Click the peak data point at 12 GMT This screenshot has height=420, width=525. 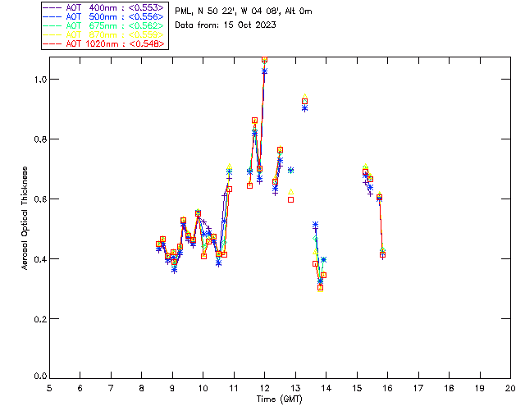264,60
